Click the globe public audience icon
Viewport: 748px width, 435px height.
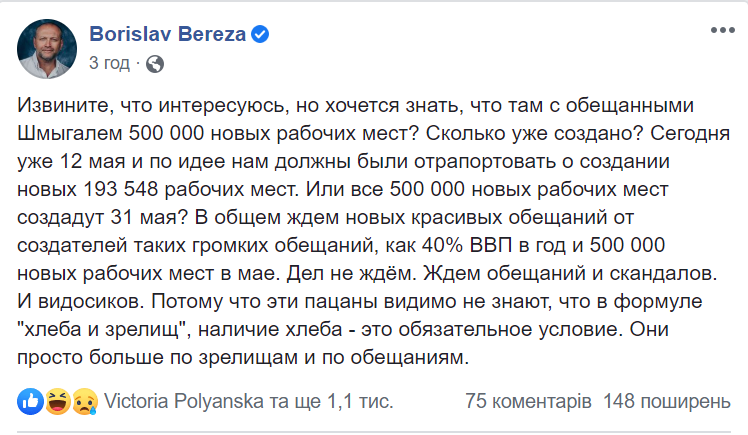click(154, 66)
